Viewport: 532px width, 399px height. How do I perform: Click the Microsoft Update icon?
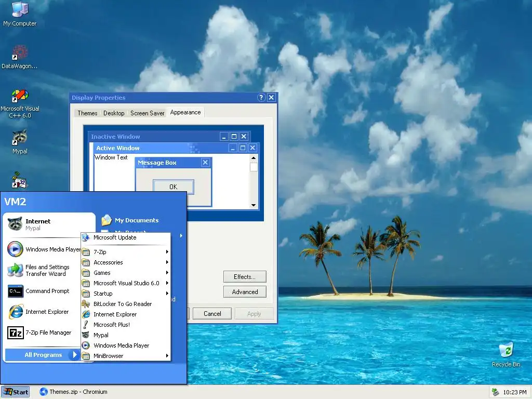point(86,237)
